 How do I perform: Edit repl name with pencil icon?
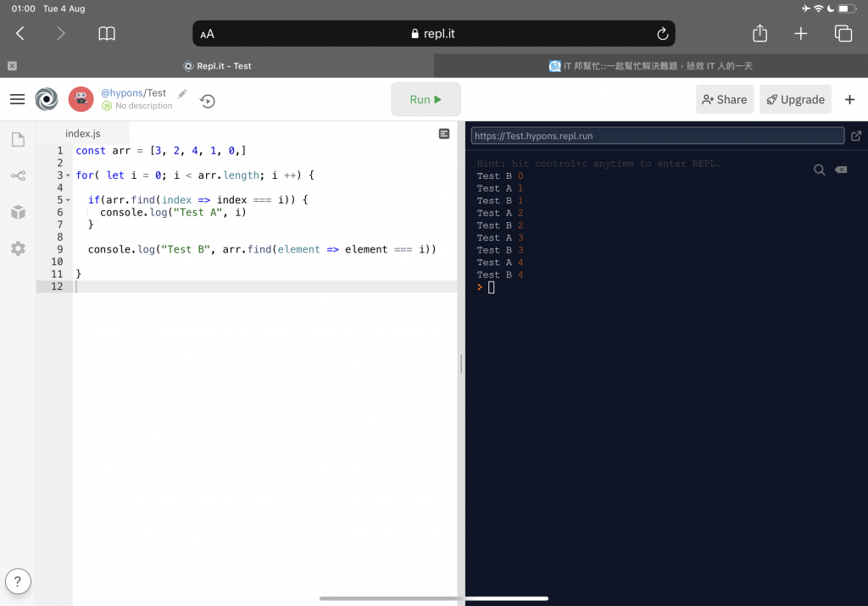click(182, 93)
